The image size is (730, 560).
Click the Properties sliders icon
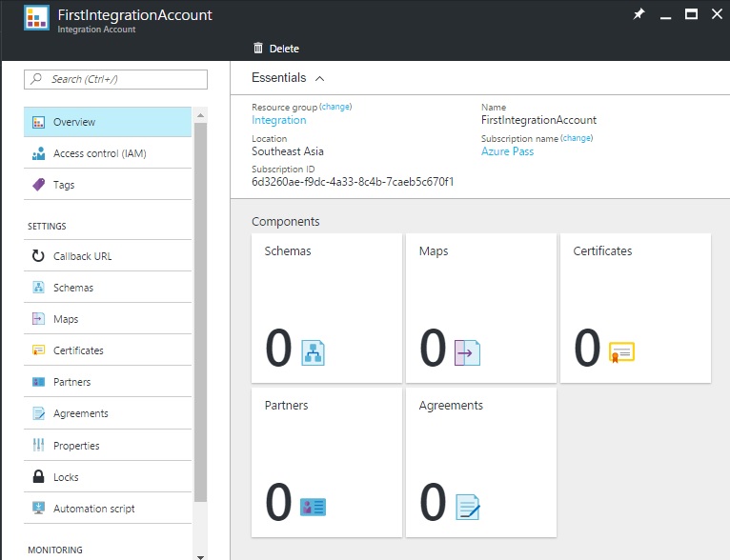pos(38,446)
